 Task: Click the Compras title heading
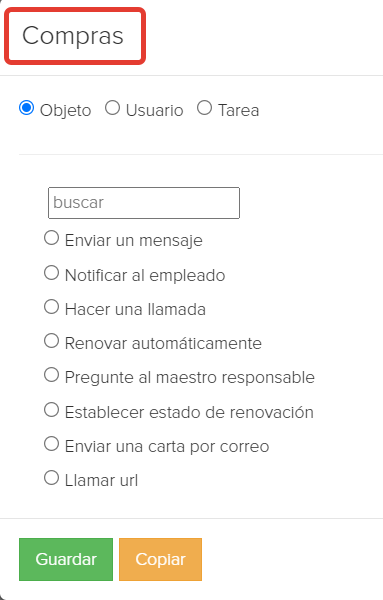(73, 36)
